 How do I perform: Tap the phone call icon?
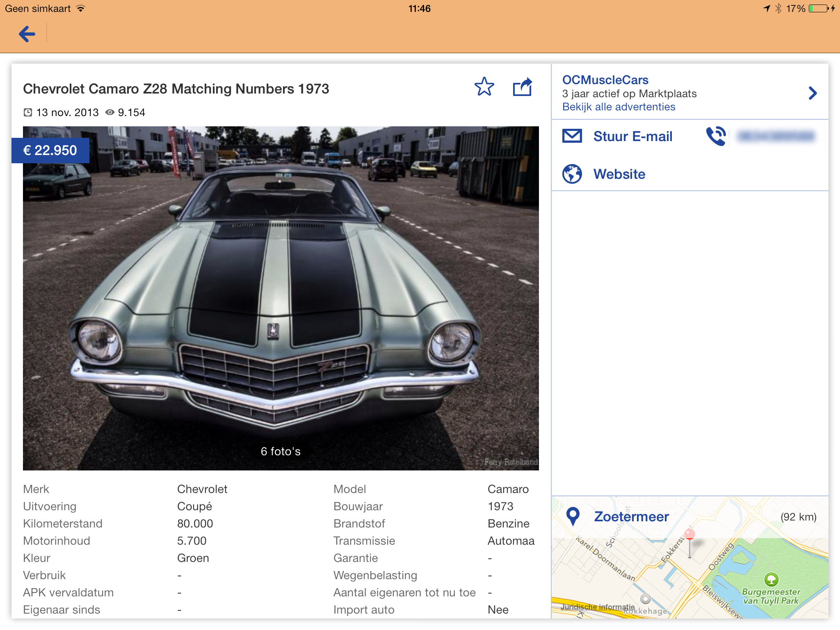(716, 136)
